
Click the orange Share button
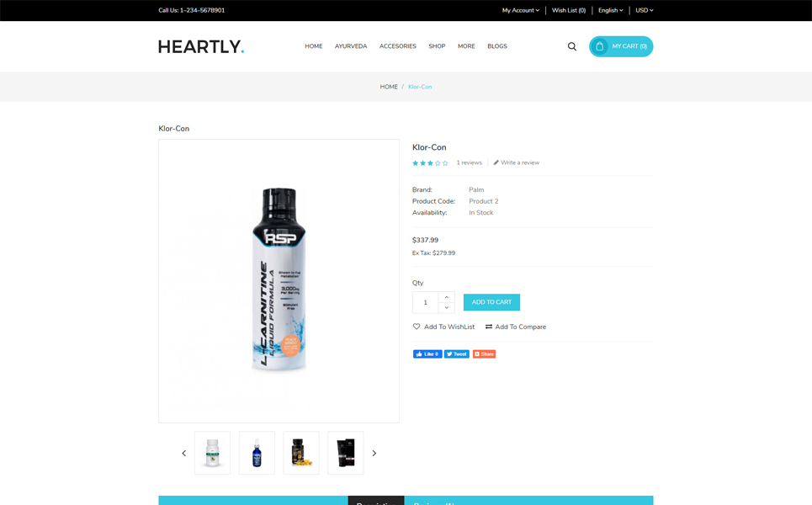point(484,354)
